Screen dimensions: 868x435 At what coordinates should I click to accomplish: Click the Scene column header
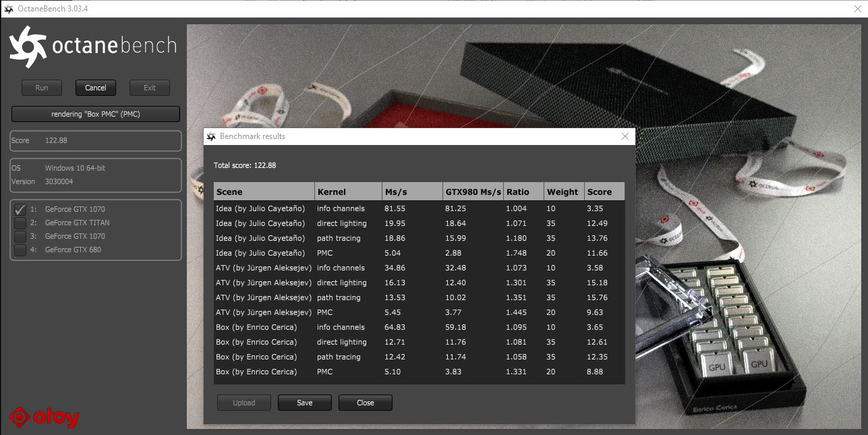tap(264, 192)
